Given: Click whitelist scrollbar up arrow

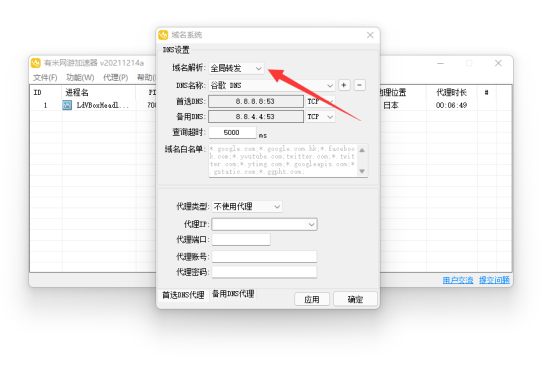Looking at the screenshot, I should pyautogui.click(x=362, y=150).
